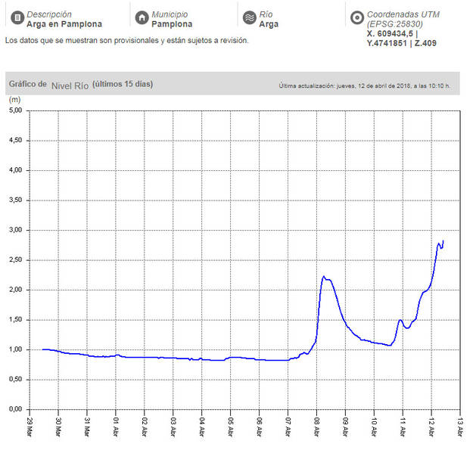The height and width of the screenshot is (450, 476).
Task: Click the '13 Abr' date label
Action: click(459, 427)
